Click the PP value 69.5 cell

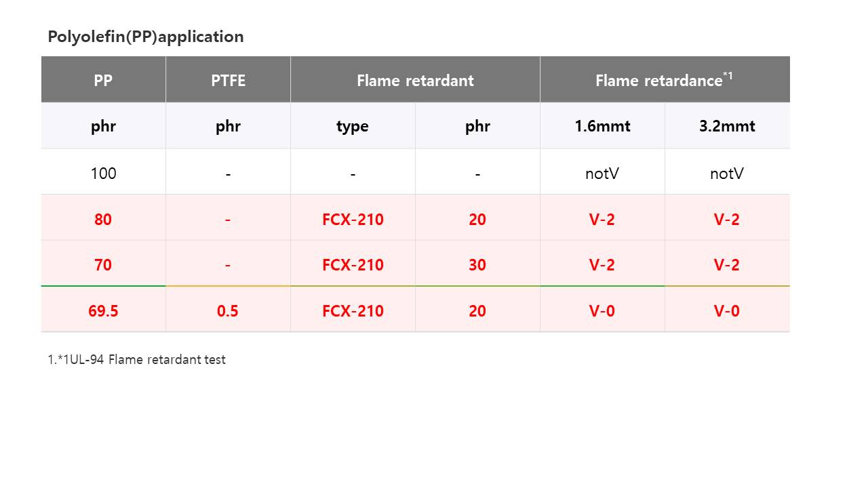(x=103, y=310)
